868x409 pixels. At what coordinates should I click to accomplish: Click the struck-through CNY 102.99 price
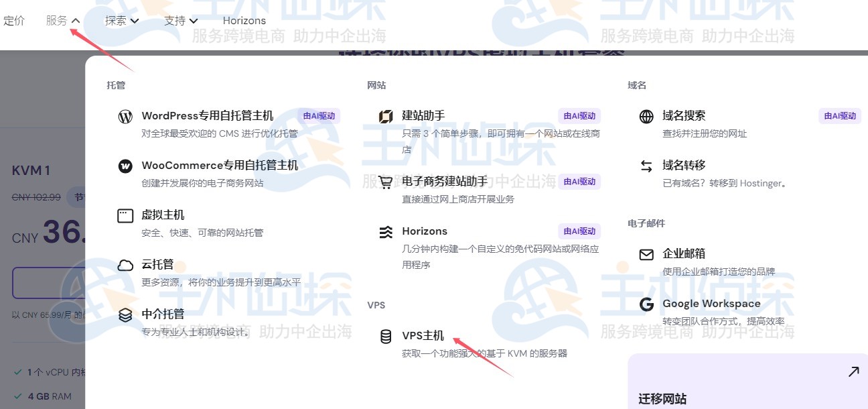click(36, 197)
